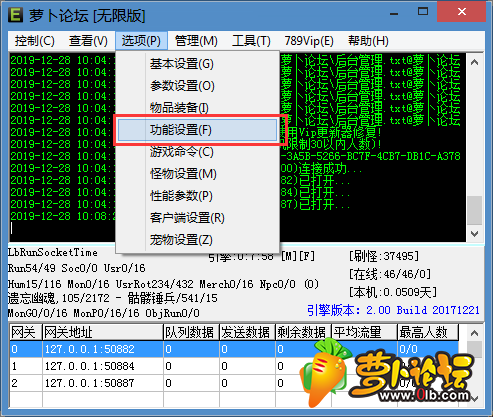Click the log panel scrollbar thumb
This screenshot has height=417, width=493.
click(x=475, y=210)
